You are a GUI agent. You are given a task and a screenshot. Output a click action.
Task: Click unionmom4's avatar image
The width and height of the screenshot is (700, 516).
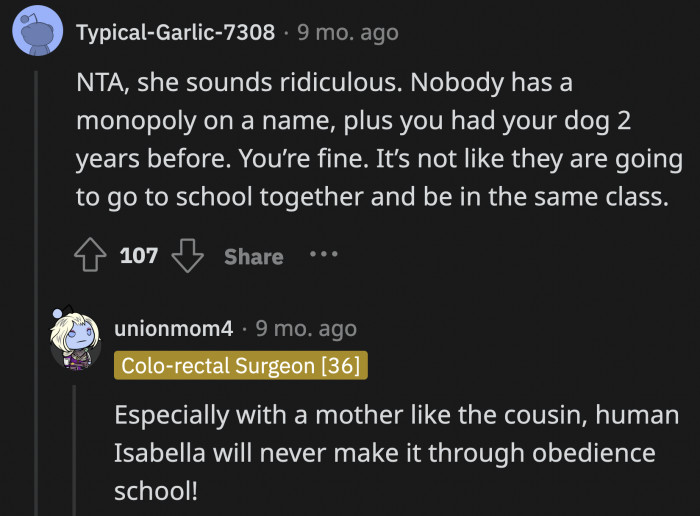76,342
